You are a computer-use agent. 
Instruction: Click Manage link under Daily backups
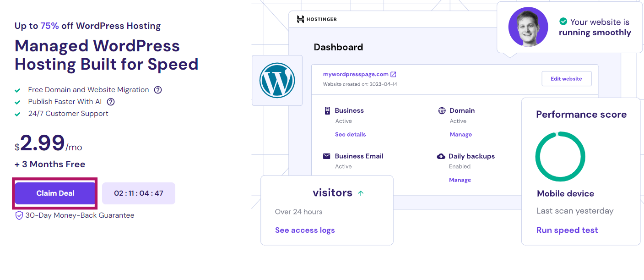460,180
